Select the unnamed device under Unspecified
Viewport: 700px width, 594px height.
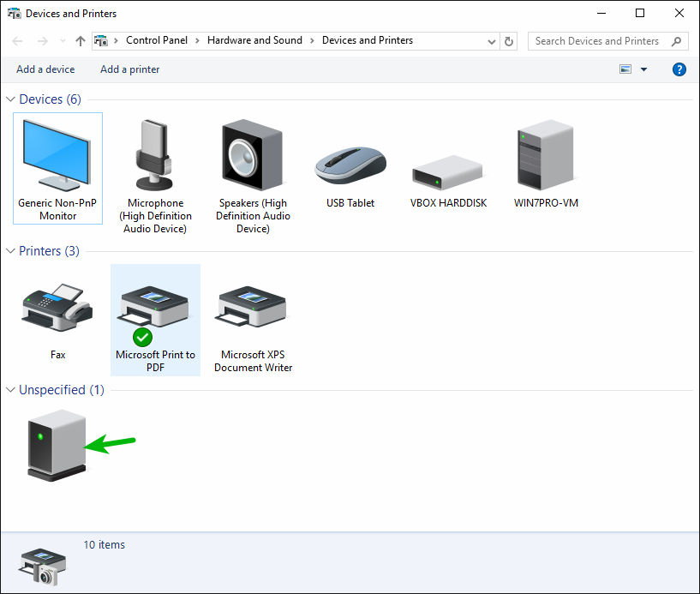[57, 446]
